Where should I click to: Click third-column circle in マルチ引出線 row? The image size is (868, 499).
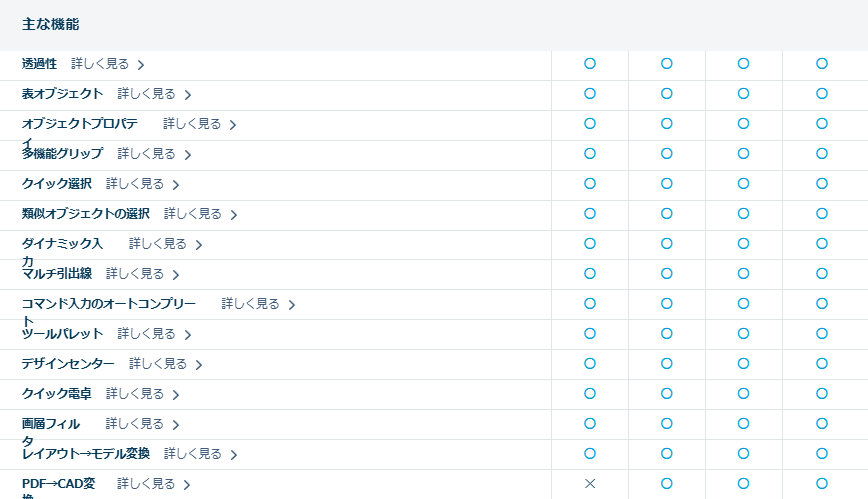[744, 273]
